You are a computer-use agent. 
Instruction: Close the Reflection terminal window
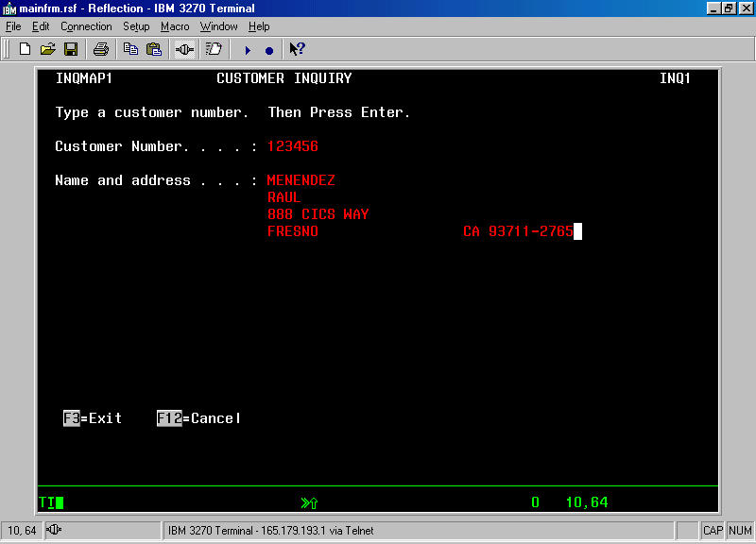coord(746,8)
